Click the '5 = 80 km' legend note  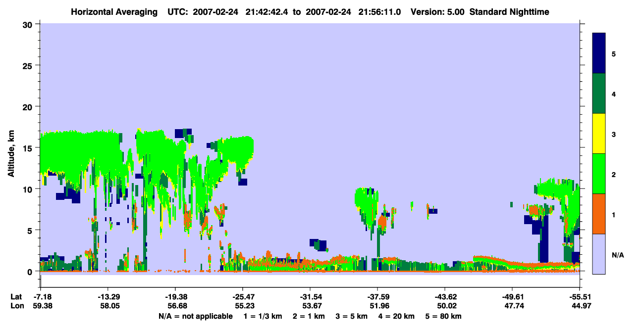(x=443, y=316)
